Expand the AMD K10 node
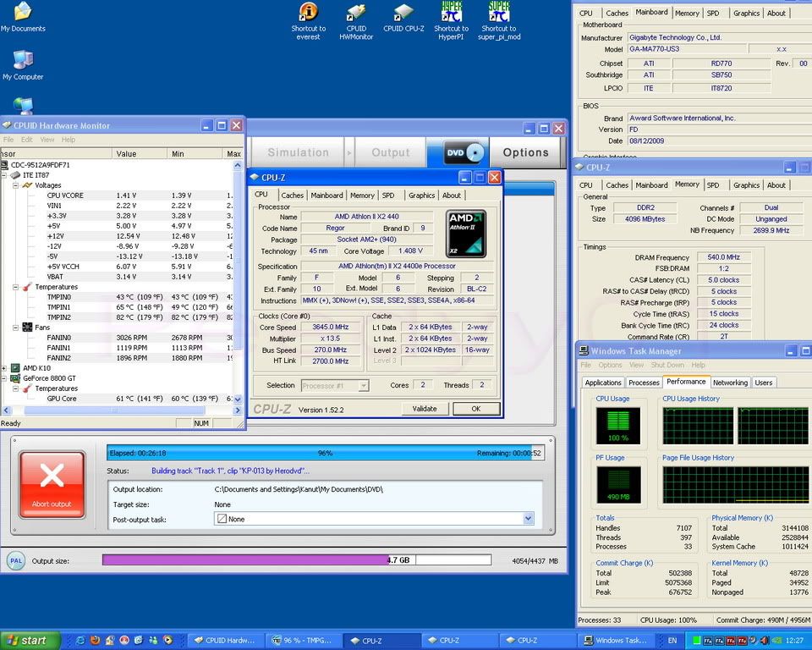This screenshot has width=812, height=650. (x=4, y=368)
